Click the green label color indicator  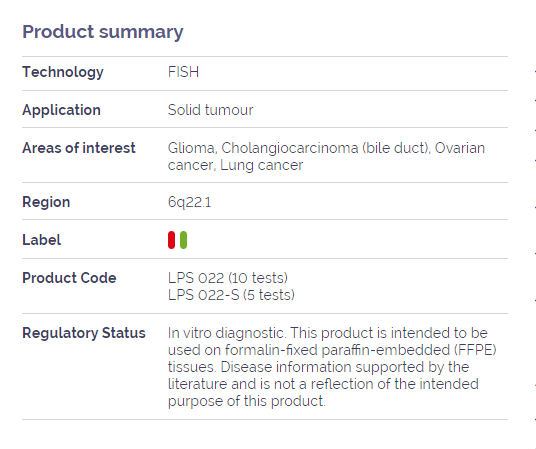point(183,240)
